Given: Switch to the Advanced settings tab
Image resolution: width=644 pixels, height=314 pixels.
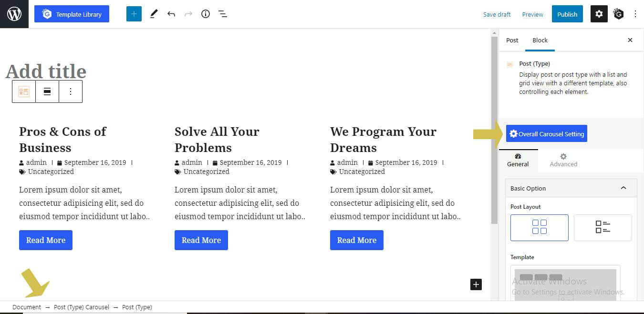Looking at the screenshot, I should coord(563,160).
